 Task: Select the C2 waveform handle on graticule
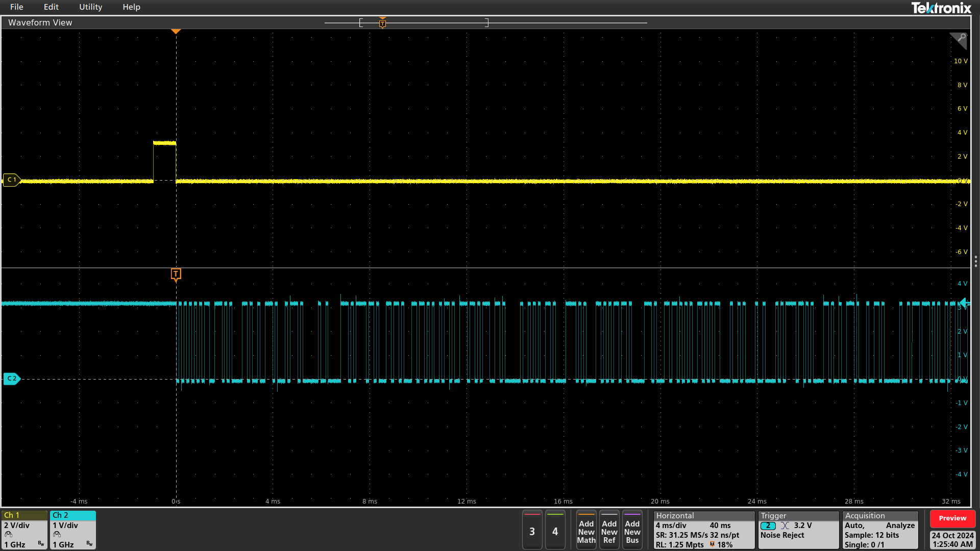click(x=11, y=379)
